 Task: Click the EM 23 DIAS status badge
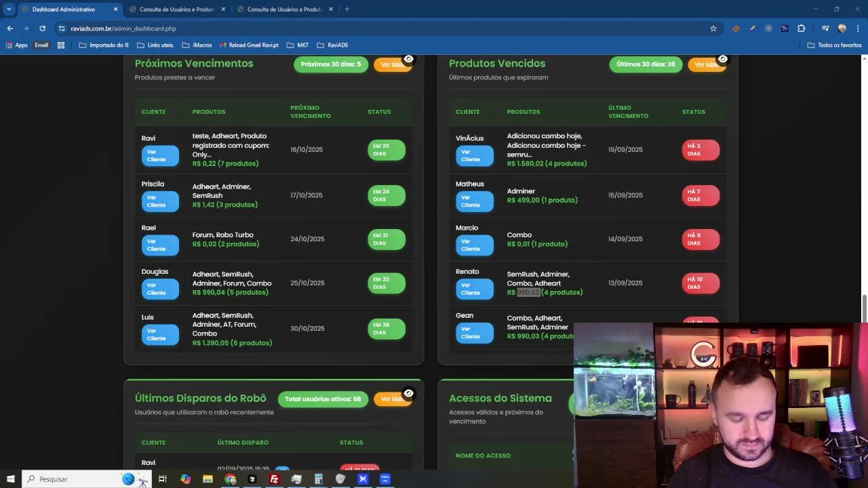pyautogui.click(x=387, y=150)
